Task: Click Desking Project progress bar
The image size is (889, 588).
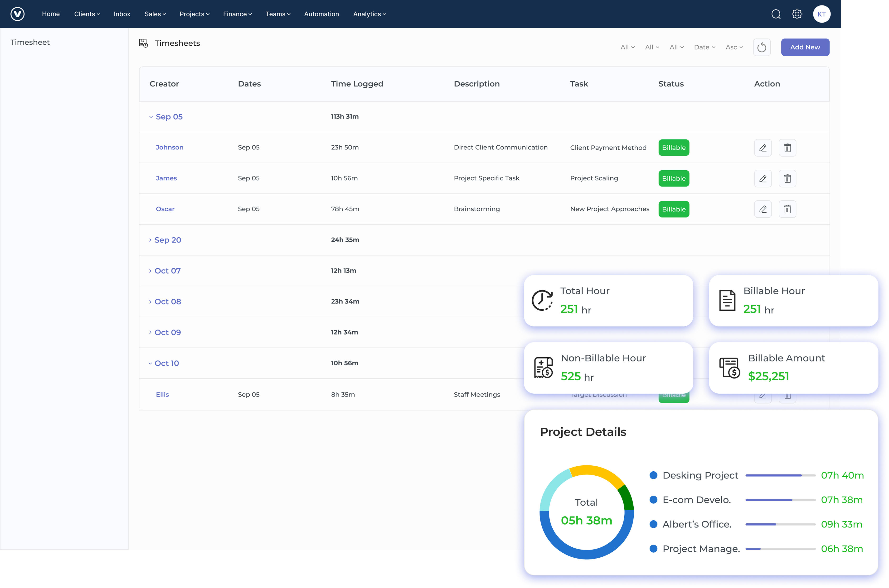Action: point(780,475)
